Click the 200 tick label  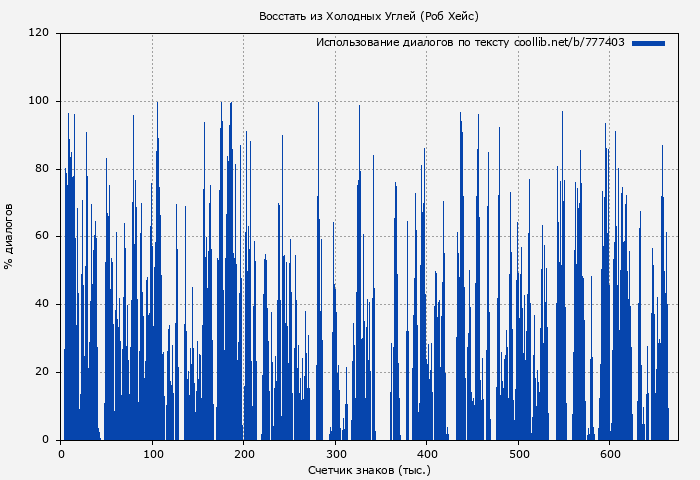pyautogui.click(x=245, y=454)
